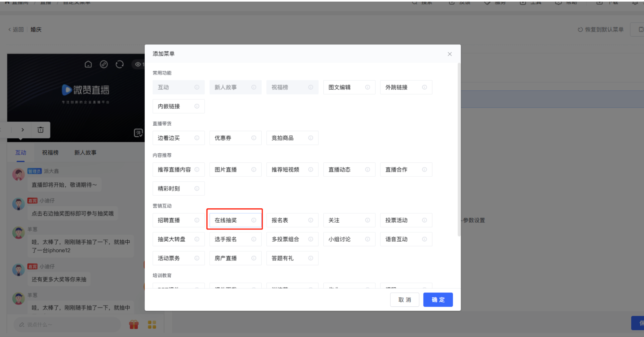
Task: Switch to 祝福榜 tab
Action: (x=50, y=153)
